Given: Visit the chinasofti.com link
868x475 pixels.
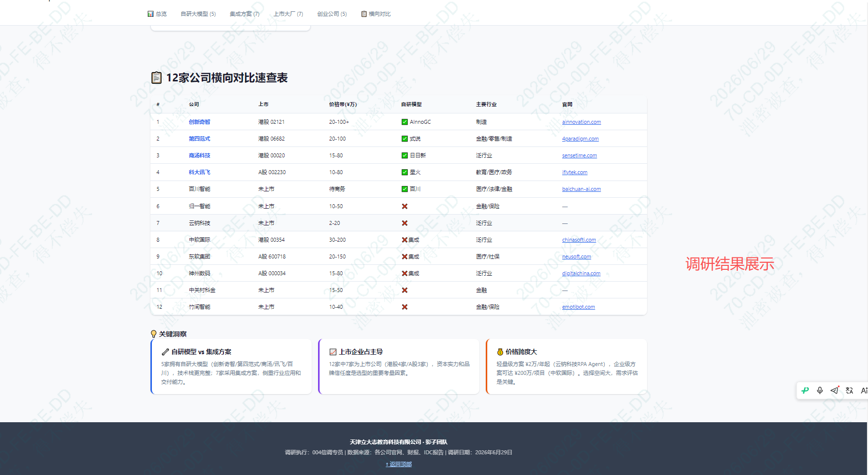Looking at the screenshot, I should (579, 240).
